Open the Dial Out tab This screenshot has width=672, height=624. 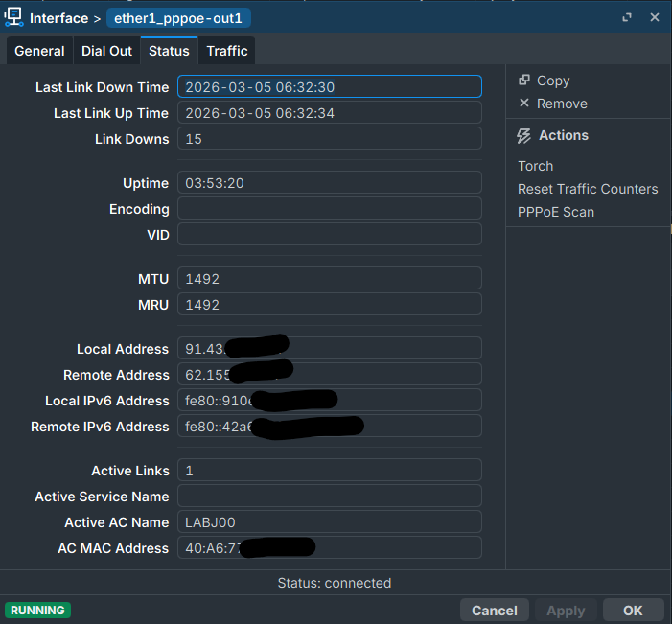[106, 51]
